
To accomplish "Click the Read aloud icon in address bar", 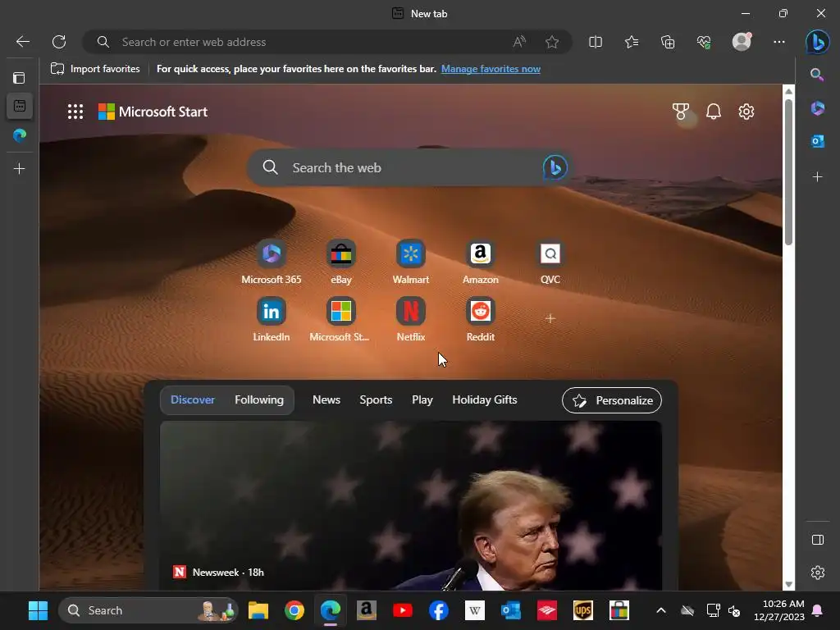I will (x=519, y=42).
